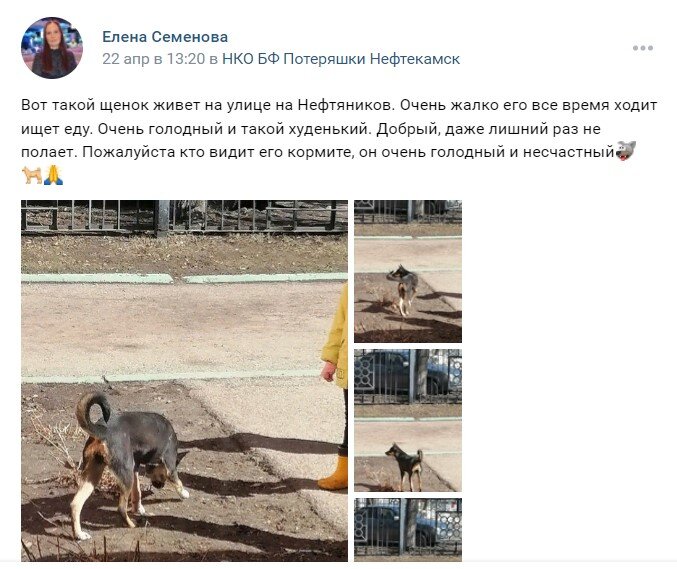Open the bottom small photo of the fence and car
The image size is (677, 569).
(x=408, y=530)
